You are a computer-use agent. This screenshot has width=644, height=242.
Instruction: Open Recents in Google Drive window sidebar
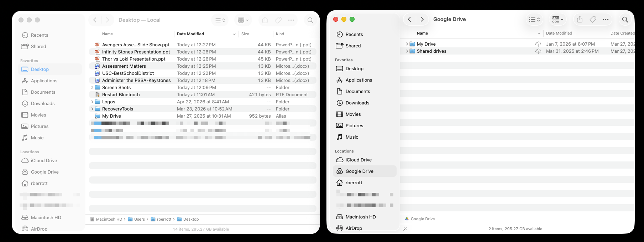click(x=365, y=34)
